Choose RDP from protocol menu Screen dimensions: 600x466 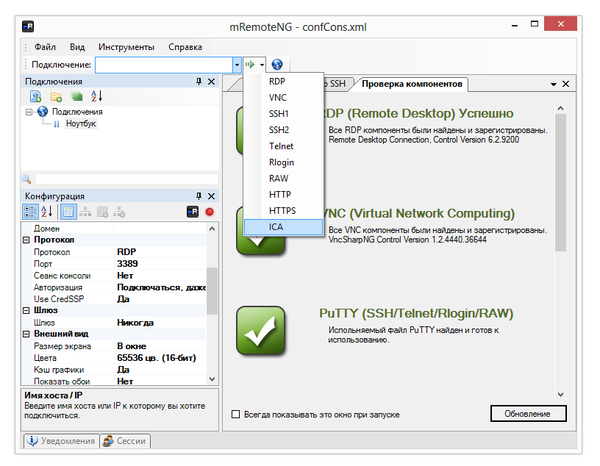tap(284, 81)
